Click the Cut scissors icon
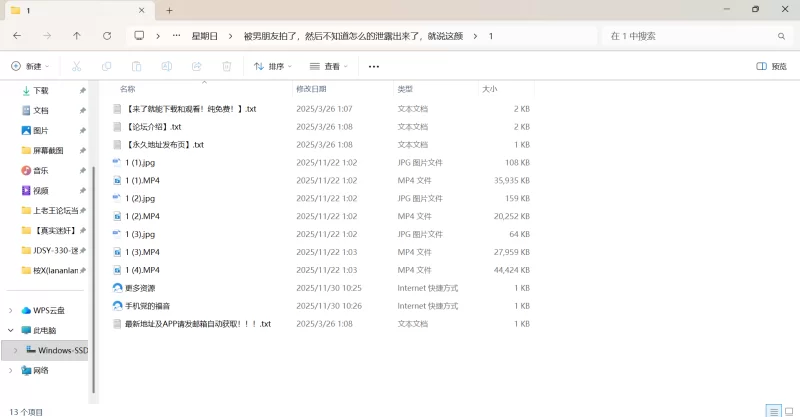The height and width of the screenshot is (417, 800). point(76,66)
